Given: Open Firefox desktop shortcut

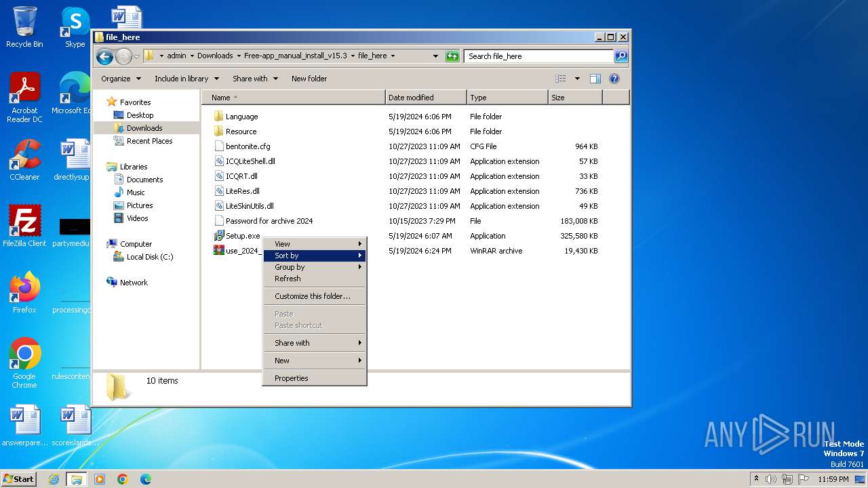Looking at the screenshot, I should [24, 292].
